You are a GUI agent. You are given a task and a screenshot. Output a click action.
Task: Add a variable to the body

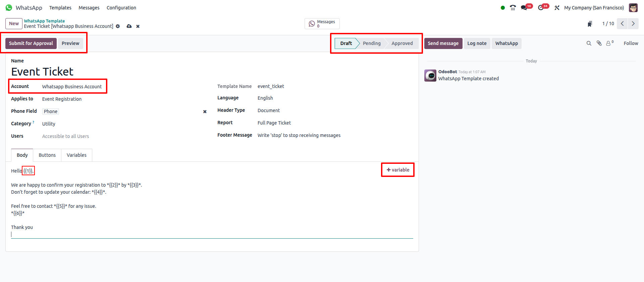[x=398, y=170]
